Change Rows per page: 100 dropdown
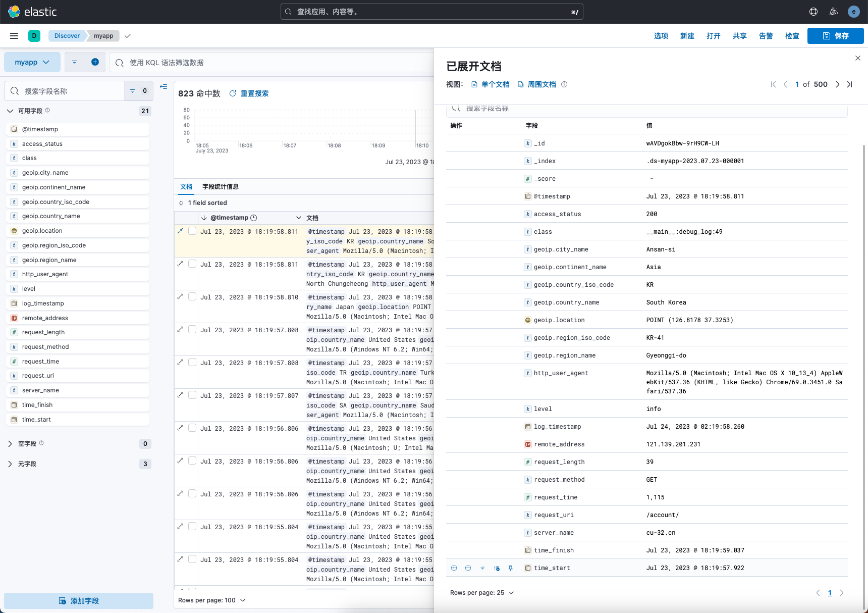 pos(212,600)
